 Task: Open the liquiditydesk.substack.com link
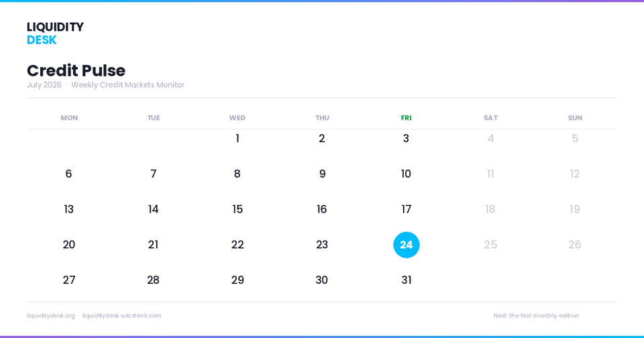point(122,315)
